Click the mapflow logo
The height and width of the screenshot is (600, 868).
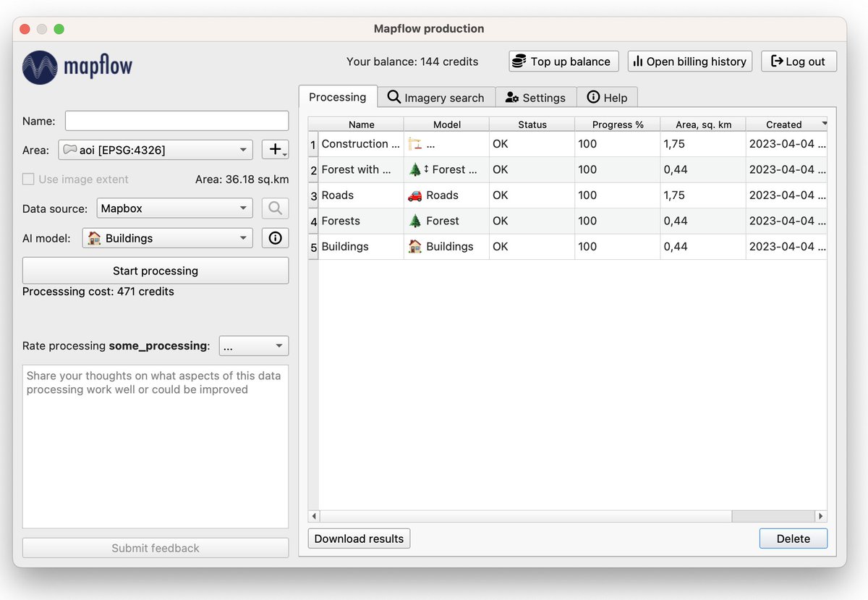coord(77,67)
